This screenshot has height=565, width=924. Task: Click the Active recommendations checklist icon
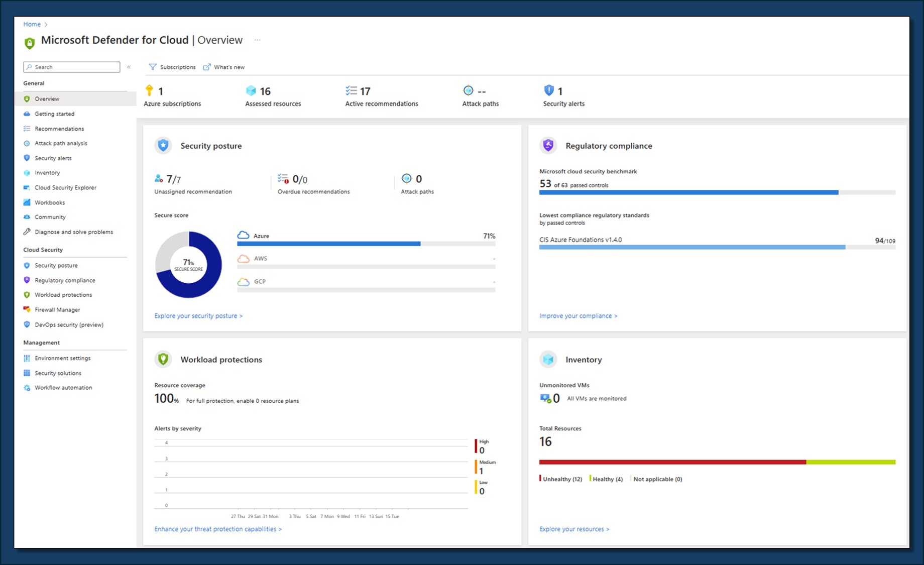coord(351,90)
